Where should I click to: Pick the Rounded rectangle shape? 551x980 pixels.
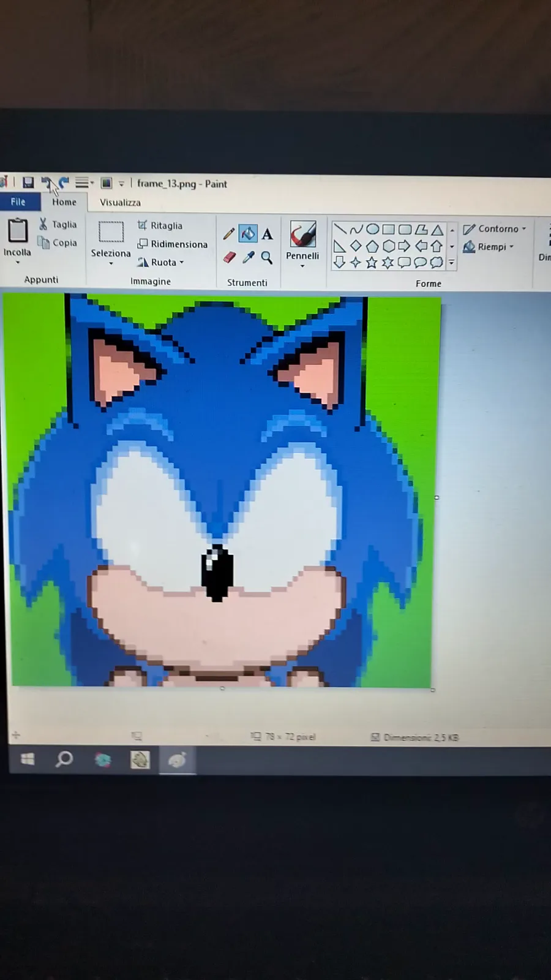405,230
